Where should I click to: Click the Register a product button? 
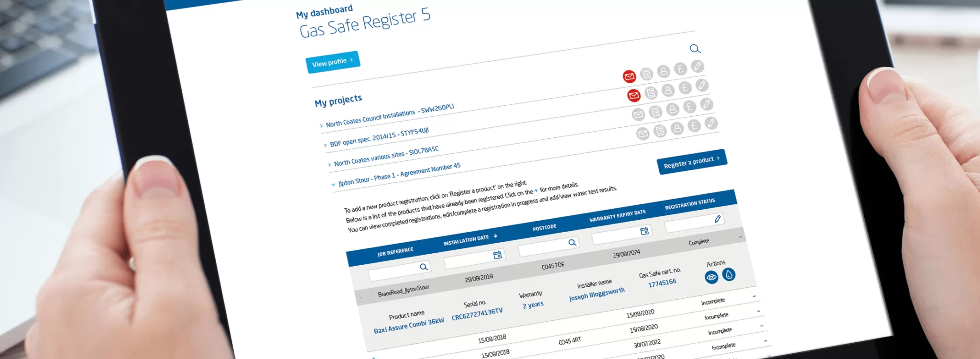click(x=692, y=162)
